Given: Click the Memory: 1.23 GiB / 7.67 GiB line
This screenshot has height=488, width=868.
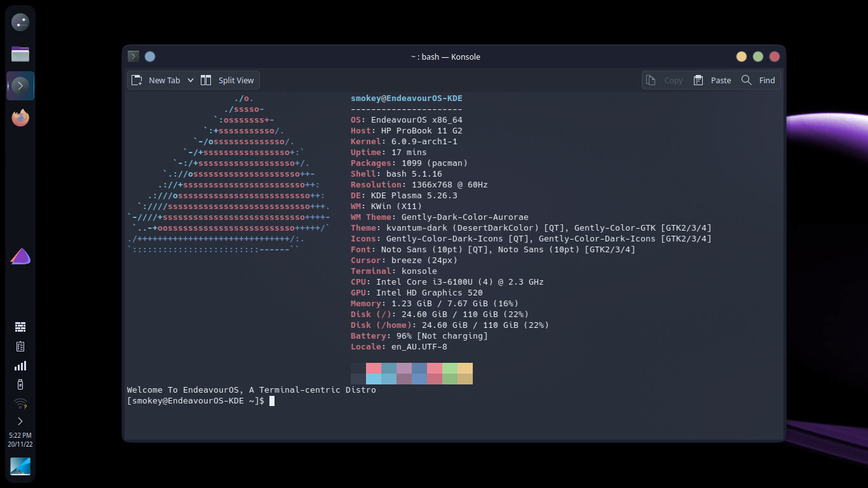Looking at the screenshot, I should point(435,304).
